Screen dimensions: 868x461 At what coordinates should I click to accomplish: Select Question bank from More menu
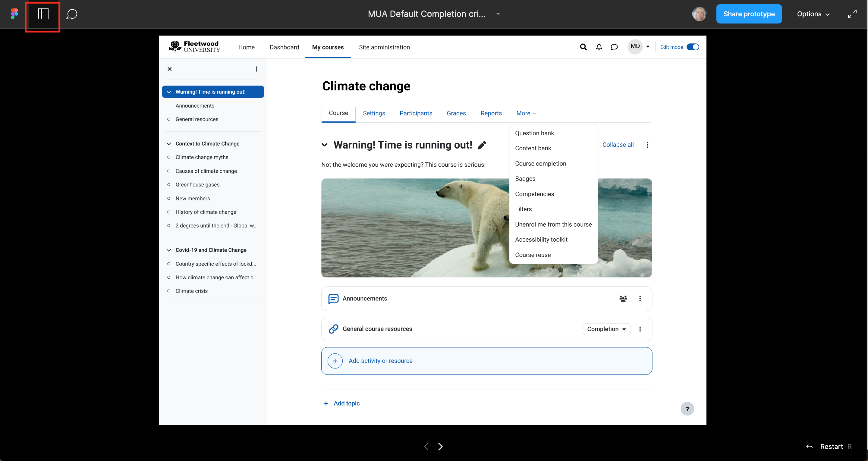[534, 133]
